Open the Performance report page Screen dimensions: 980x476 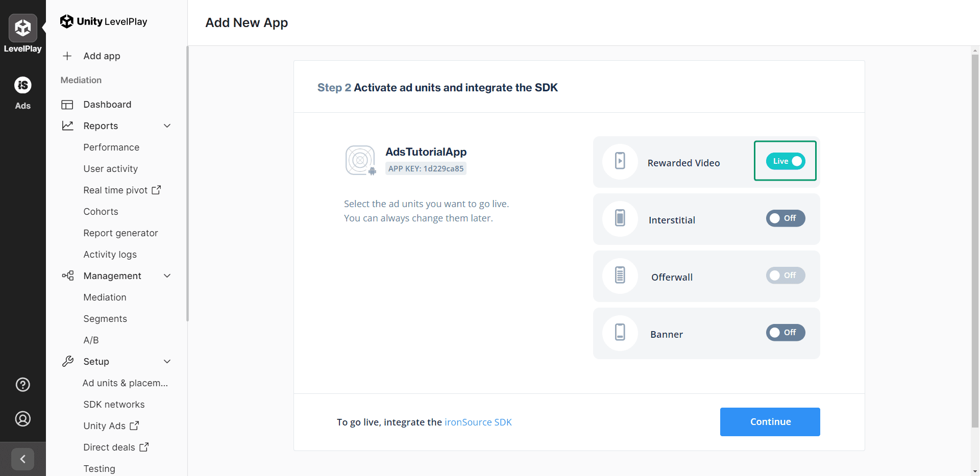click(111, 147)
